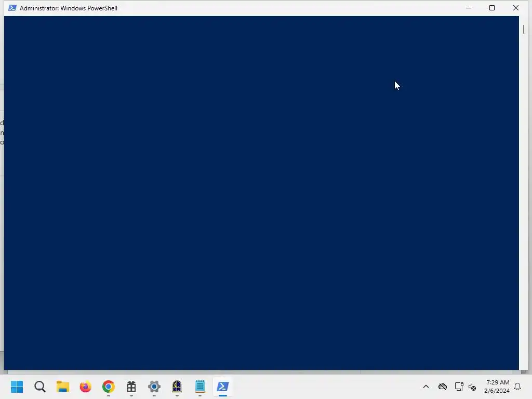Click the PowerShell vertical scrollbar thumb
Viewport: 532px width, 399px height.
[x=524, y=30]
